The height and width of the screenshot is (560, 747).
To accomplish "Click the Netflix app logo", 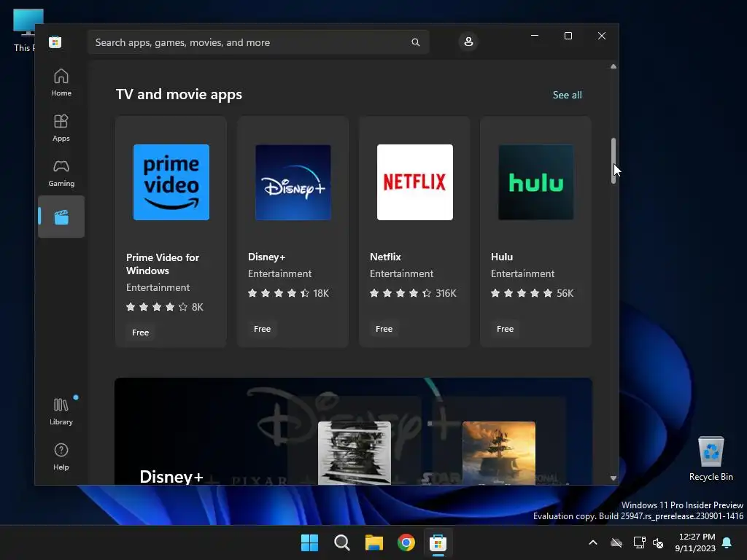I will point(415,182).
